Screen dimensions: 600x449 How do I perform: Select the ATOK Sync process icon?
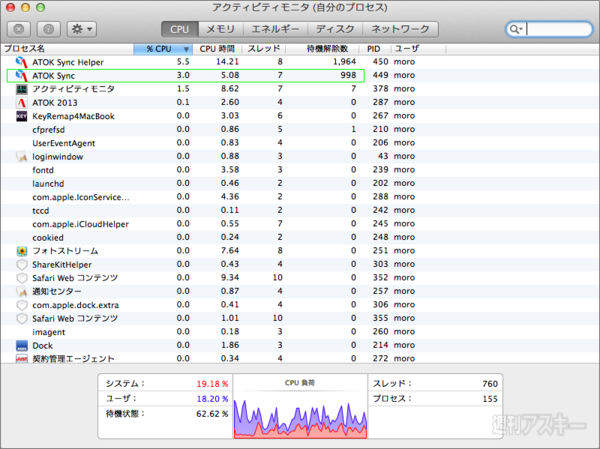(21, 75)
